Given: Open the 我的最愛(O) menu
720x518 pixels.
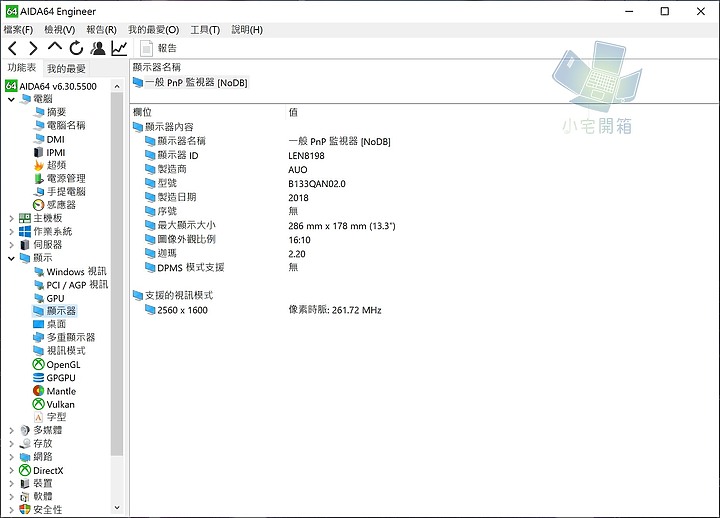Looking at the screenshot, I should click(153, 30).
